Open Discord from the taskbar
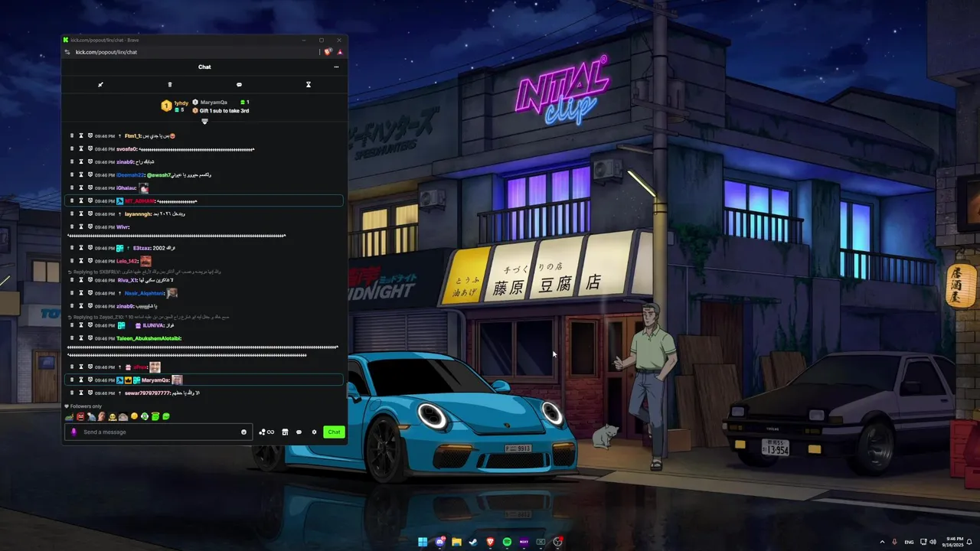 [439, 542]
